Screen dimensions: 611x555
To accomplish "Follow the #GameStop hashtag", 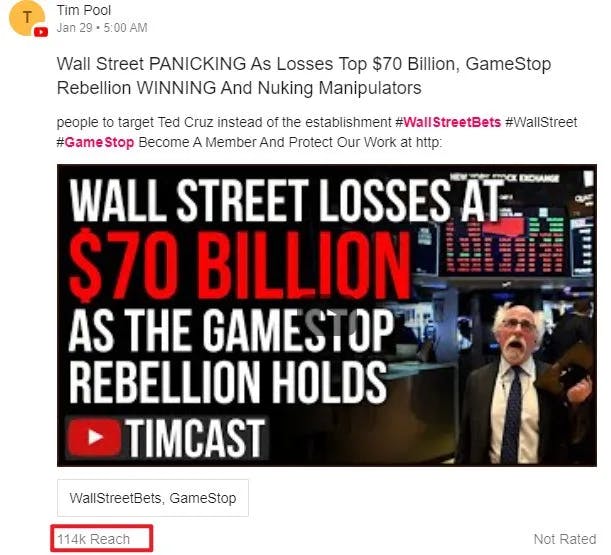I will [95, 142].
